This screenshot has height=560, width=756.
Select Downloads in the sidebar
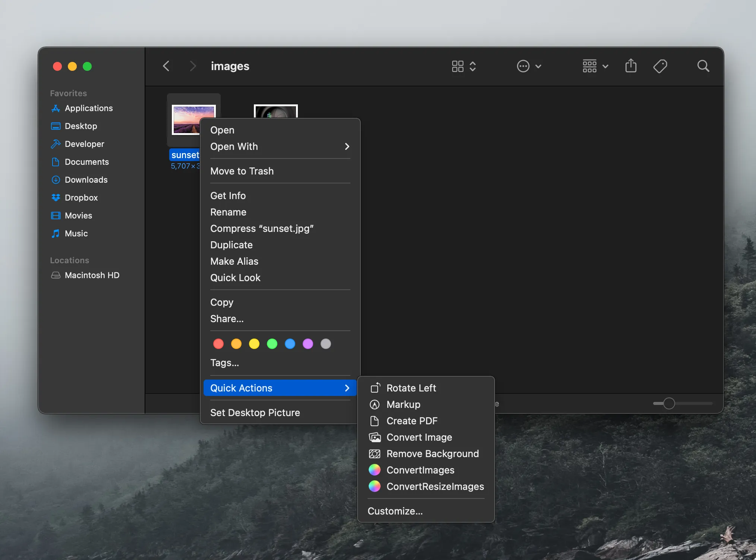pyautogui.click(x=86, y=180)
